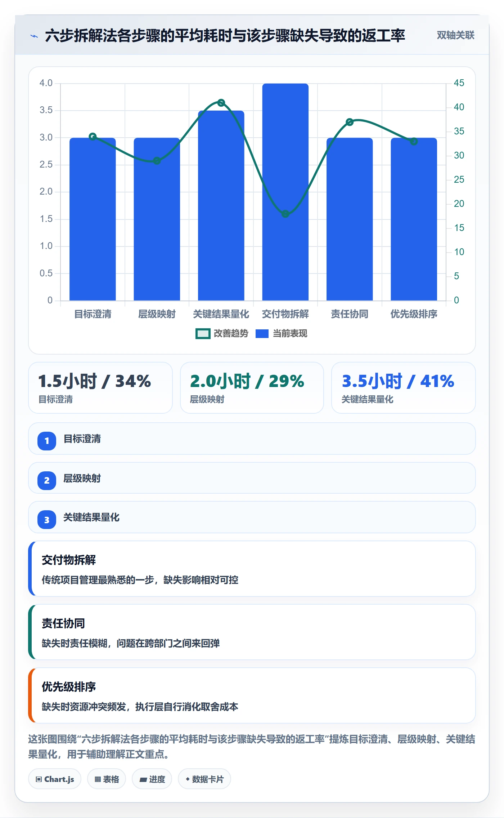The height and width of the screenshot is (818, 504).
Task: Click the number 2 step badge
Action: point(47,480)
